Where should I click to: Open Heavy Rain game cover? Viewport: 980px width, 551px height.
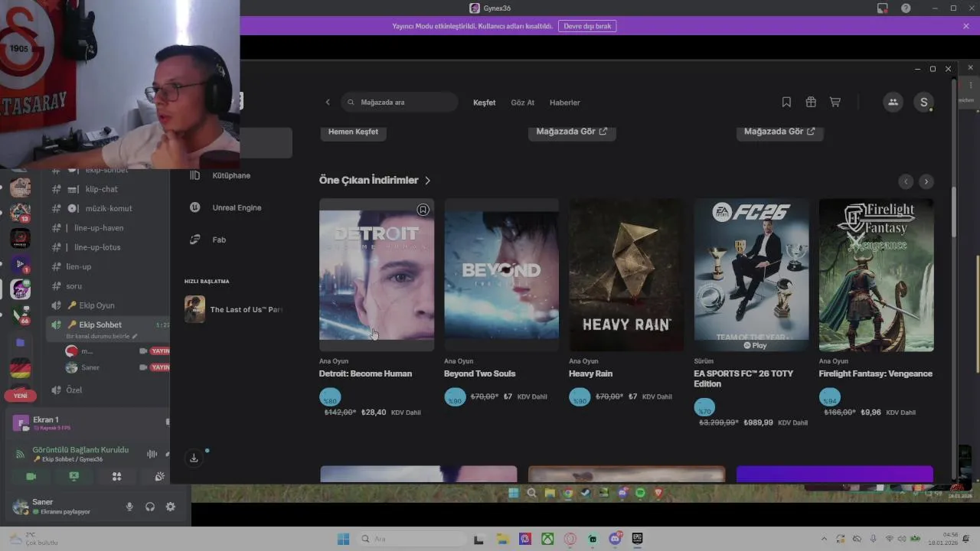[x=626, y=275]
